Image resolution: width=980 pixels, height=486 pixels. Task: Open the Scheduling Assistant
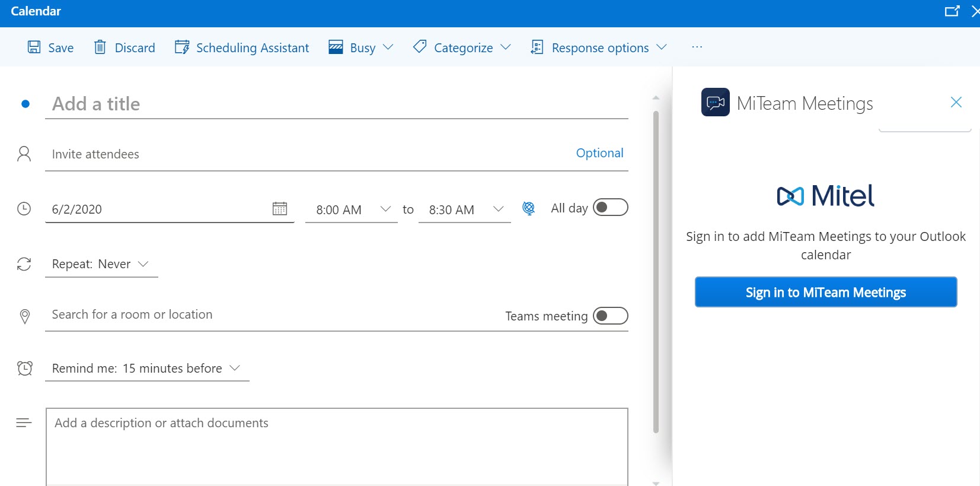tap(242, 47)
